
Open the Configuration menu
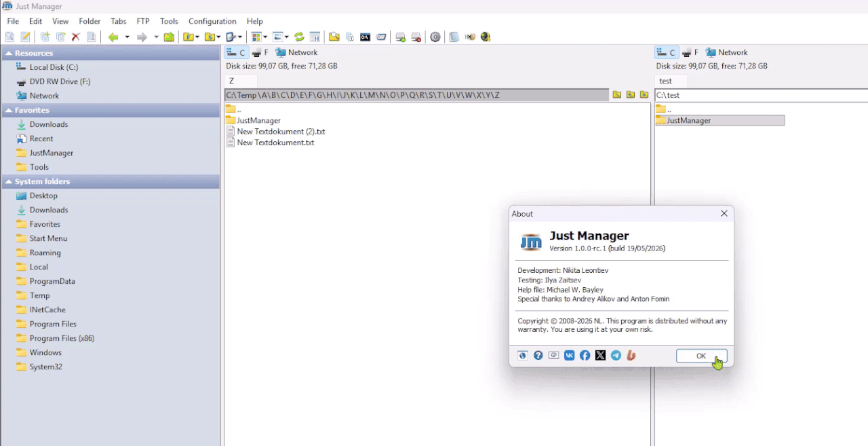pos(212,21)
